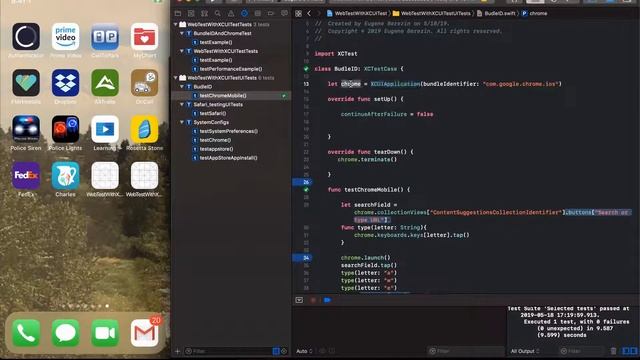Click WebTestWithXCUITestUITests breadcrumb folder
The height and width of the screenshot is (360, 640).
pyautogui.click(x=432, y=13)
